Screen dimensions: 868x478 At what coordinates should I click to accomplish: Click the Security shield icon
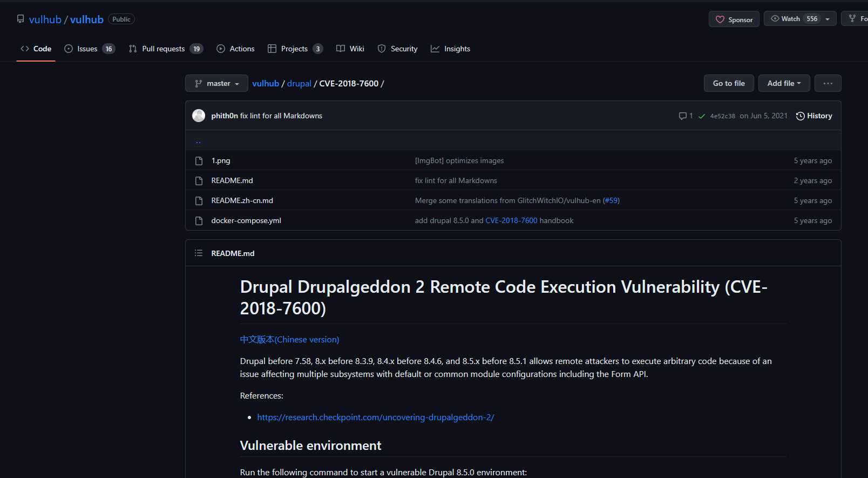click(x=382, y=49)
